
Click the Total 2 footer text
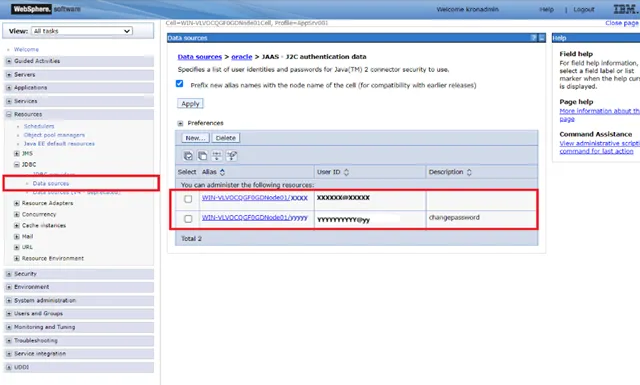(191, 239)
